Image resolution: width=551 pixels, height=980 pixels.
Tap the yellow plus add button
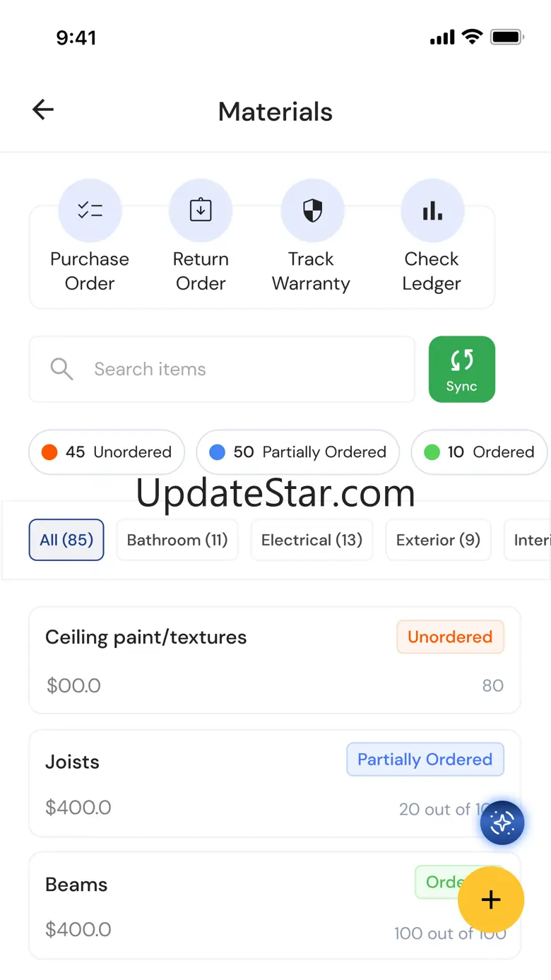pos(490,899)
